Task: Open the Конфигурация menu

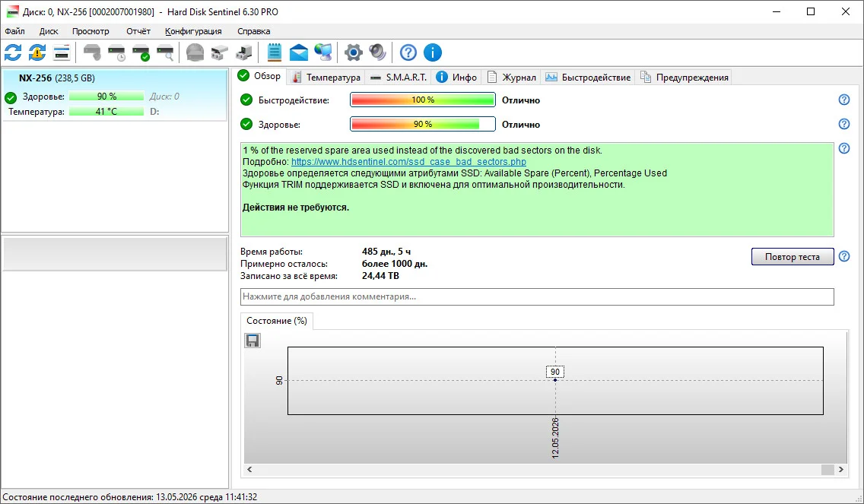Action: click(x=193, y=31)
